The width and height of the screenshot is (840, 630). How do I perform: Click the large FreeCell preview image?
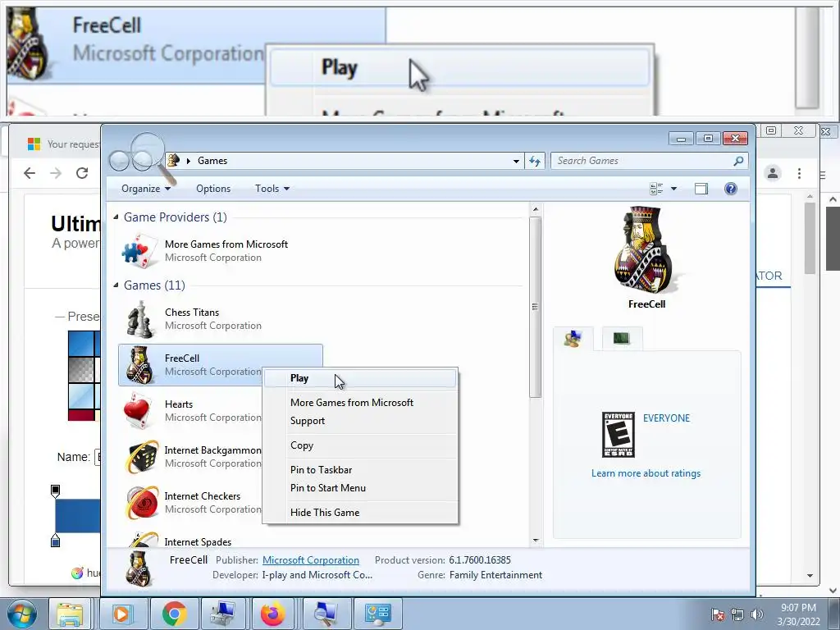(x=646, y=249)
